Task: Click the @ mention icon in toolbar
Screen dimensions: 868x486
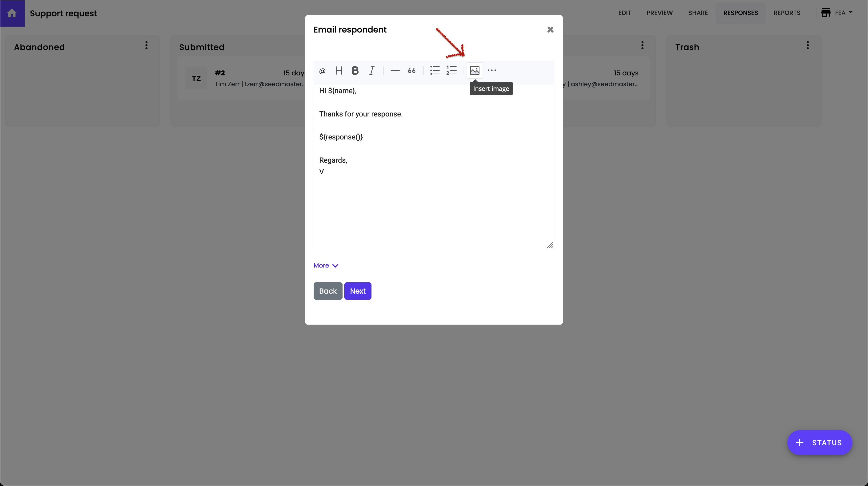Action: [322, 71]
